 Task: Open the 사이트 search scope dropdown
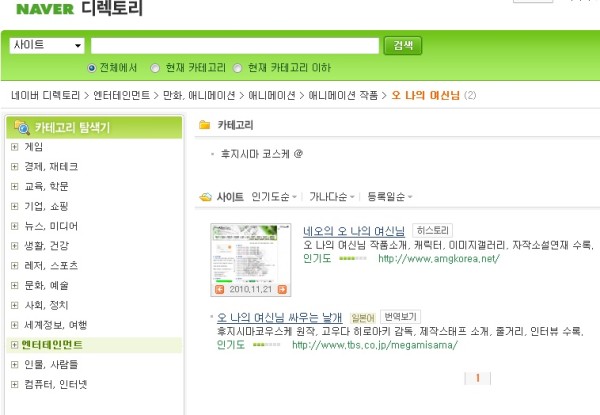click(x=47, y=46)
